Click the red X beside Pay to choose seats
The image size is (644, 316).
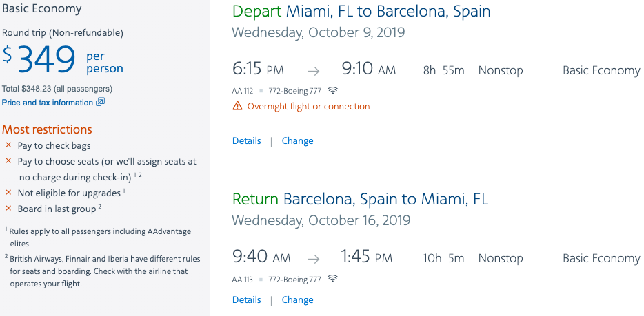click(x=8, y=161)
